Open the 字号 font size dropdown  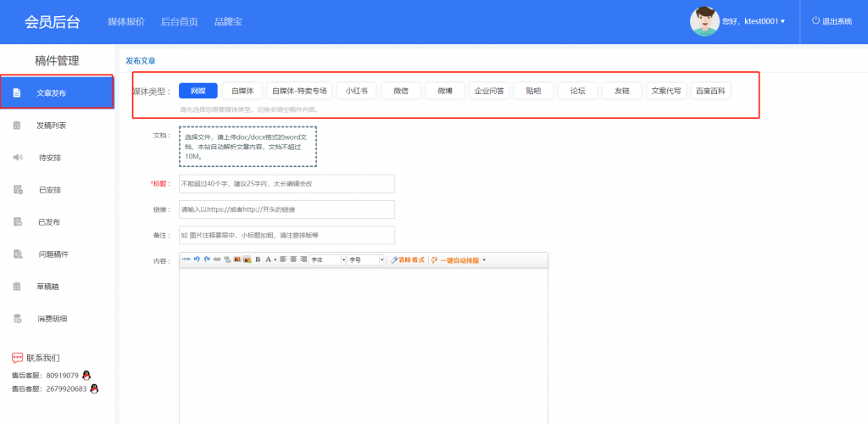click(x=366, y=259)
